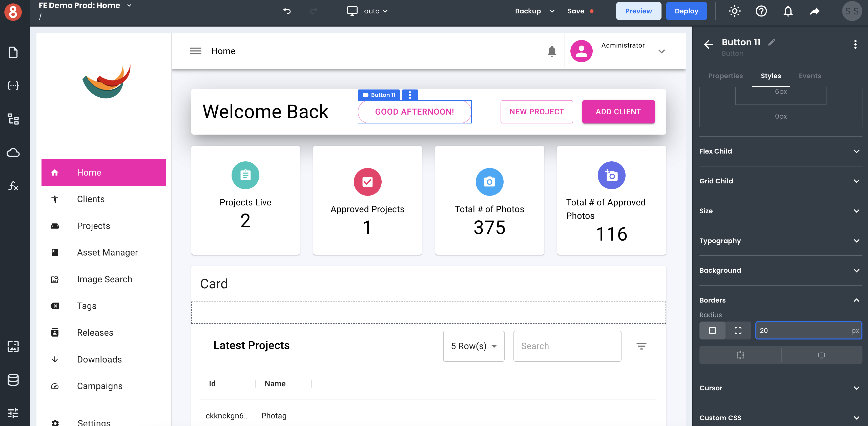Open the 5 Row(s) dropdown
Image resolution: width=868 pixels, height=426 pixels.
pyautogui.click(x=473, y=346)
